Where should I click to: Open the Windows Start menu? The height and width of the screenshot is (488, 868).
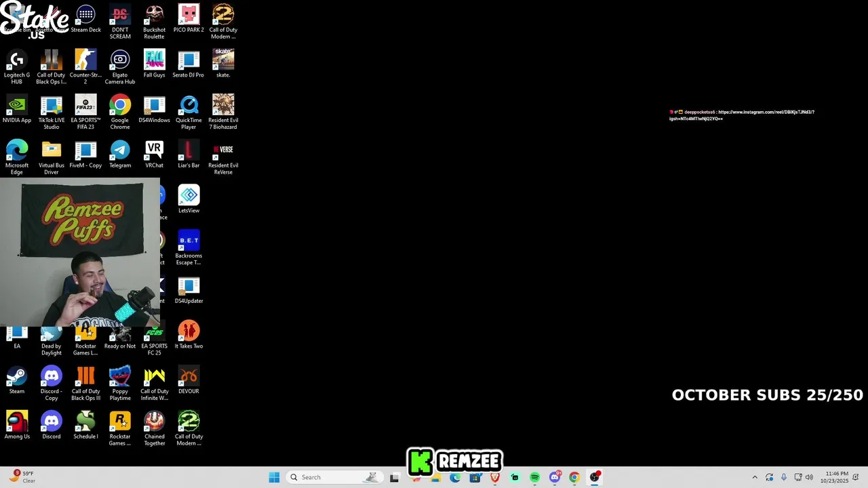(274, 477)
